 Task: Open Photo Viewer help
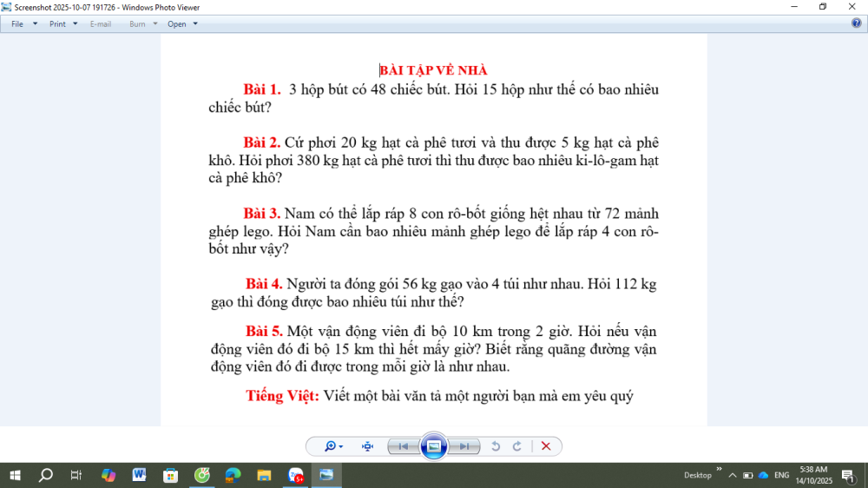click(857, 23)
